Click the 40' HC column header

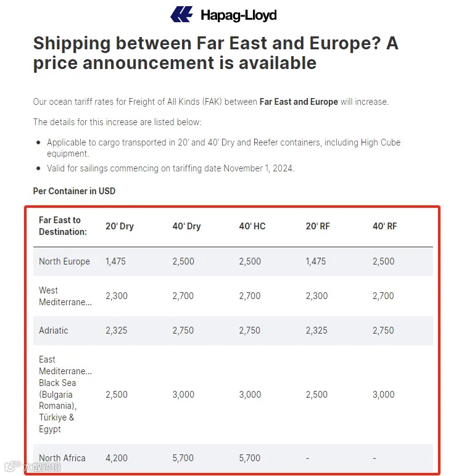[252, 226]
